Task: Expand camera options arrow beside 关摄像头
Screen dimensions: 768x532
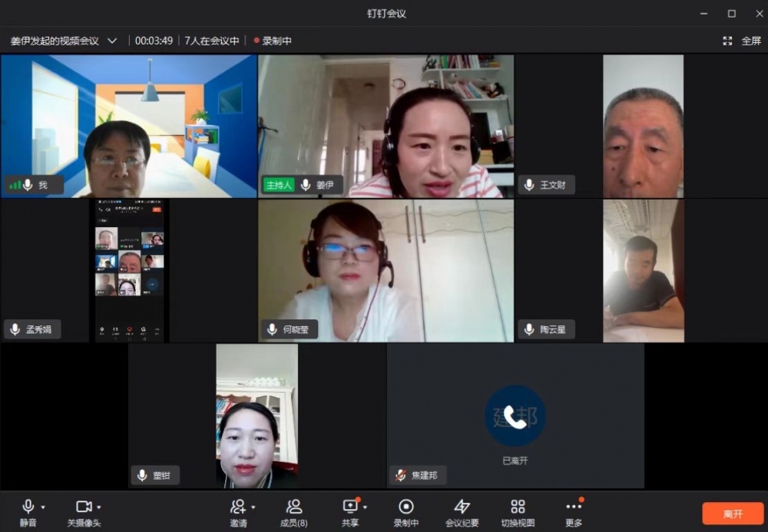Action: 99,507
